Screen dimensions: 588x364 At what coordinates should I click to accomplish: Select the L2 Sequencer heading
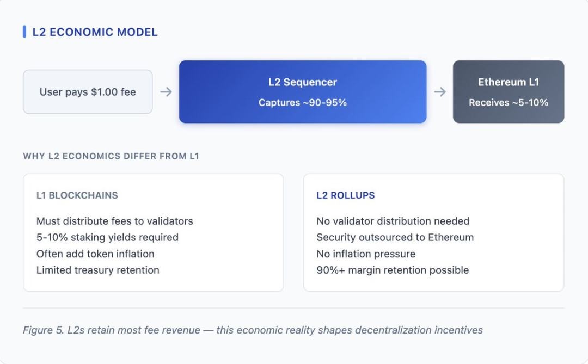303,82
